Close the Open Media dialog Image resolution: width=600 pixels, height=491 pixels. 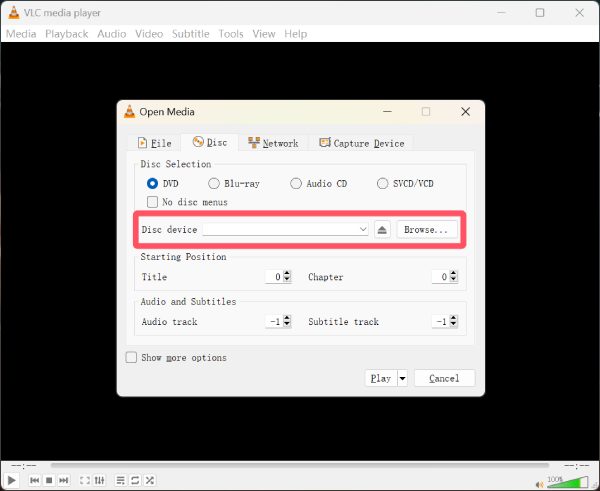pyautogui.click(x=465, y=111)
